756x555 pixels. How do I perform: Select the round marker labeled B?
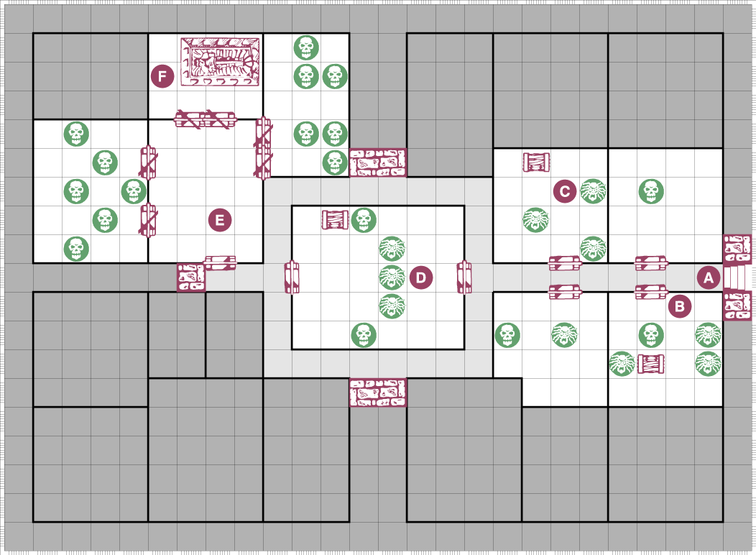point(680,306)
